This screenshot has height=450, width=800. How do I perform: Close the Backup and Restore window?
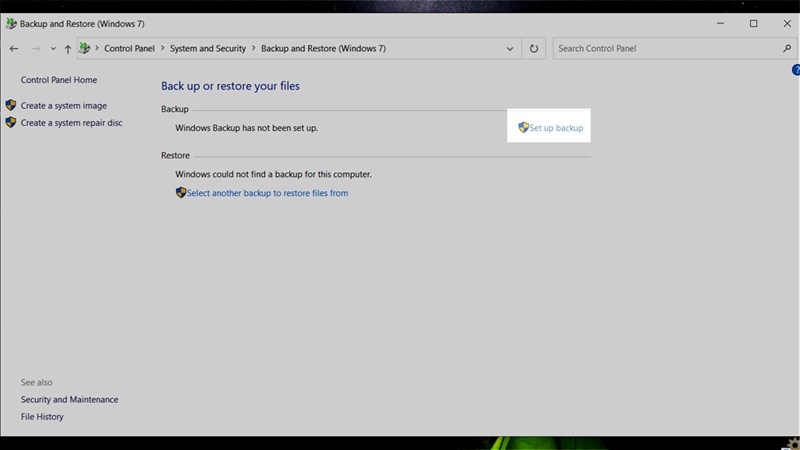(x=787, y=23)
